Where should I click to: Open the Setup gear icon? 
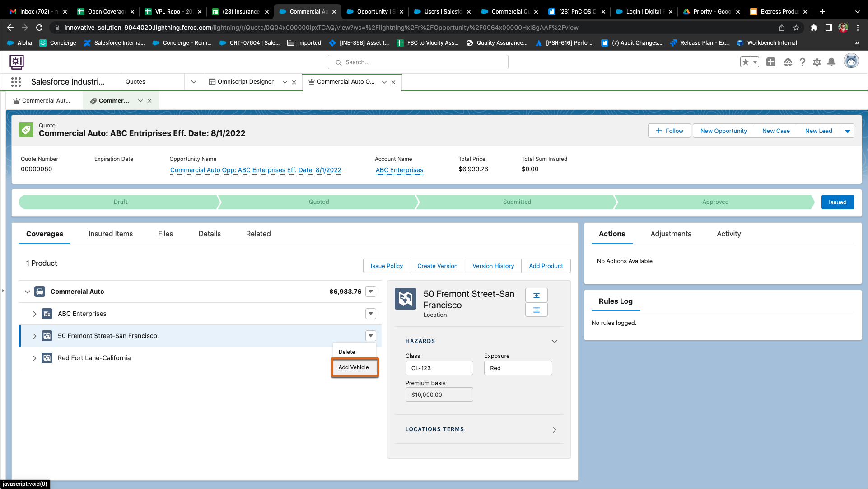[x=817, y=62]
